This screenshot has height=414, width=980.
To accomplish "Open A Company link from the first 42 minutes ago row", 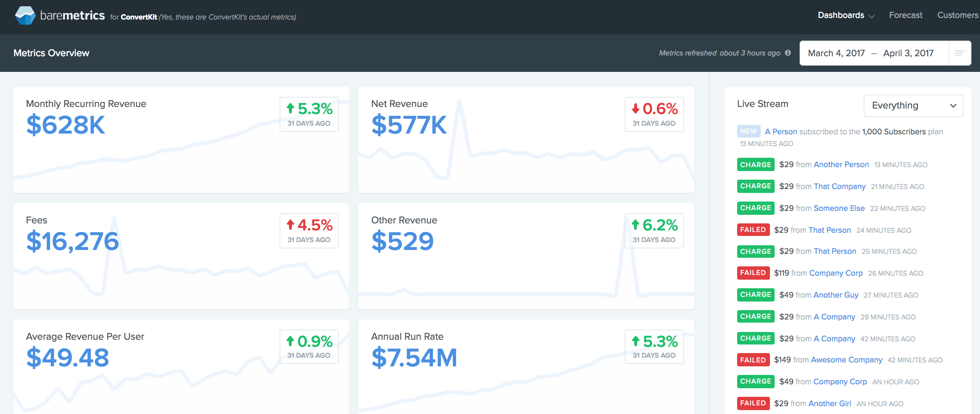I will (834, 339).
